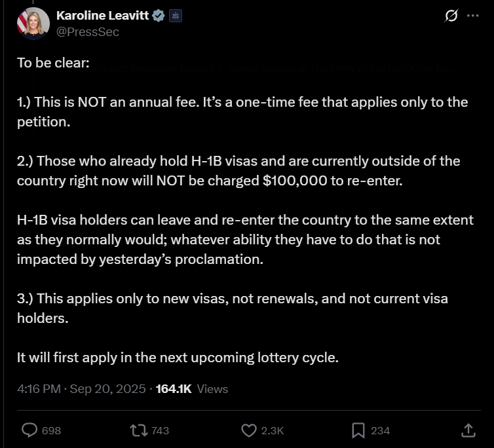
Task: View the 164.1K Views analytics
Action: pyautogui.click(x=192, y=388)
